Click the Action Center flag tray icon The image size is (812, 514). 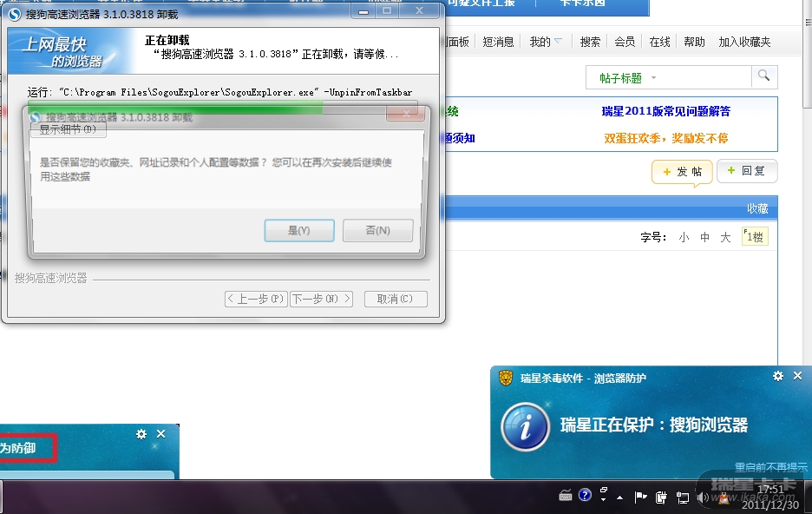(x=640, y=498)
